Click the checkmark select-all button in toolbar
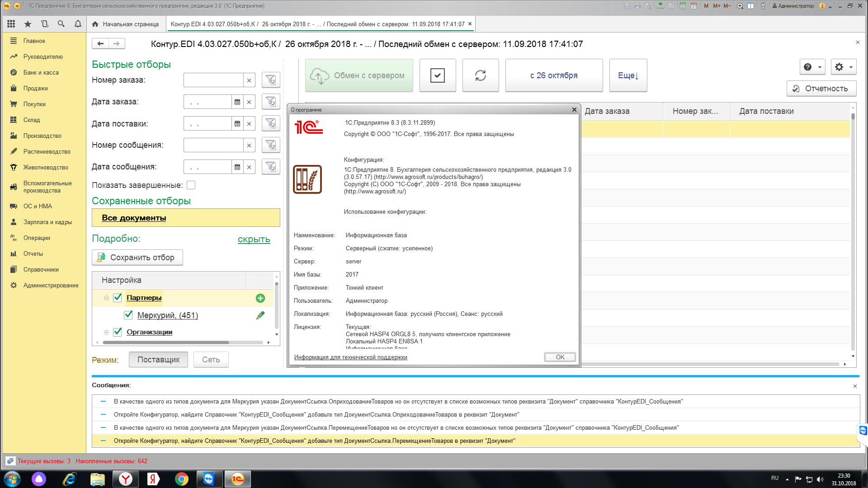This screenshot has height=488, width=868. coord(438,75)
